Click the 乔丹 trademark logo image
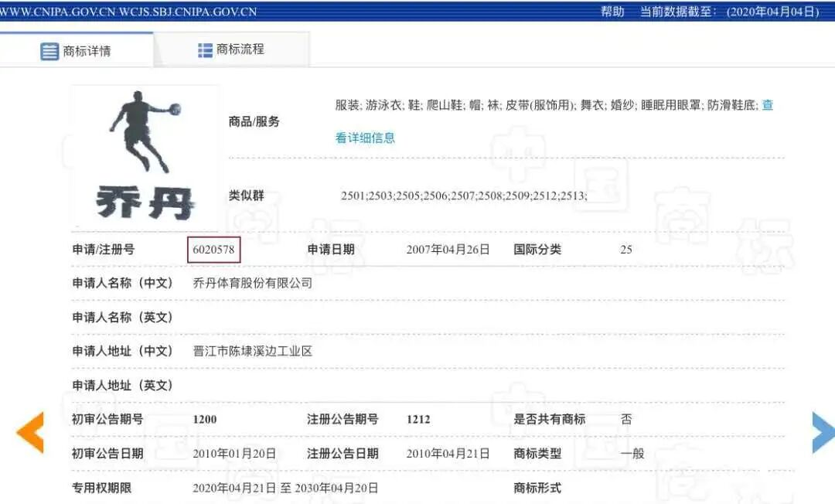The image size is (835, 504). click(x=145, y=156)
